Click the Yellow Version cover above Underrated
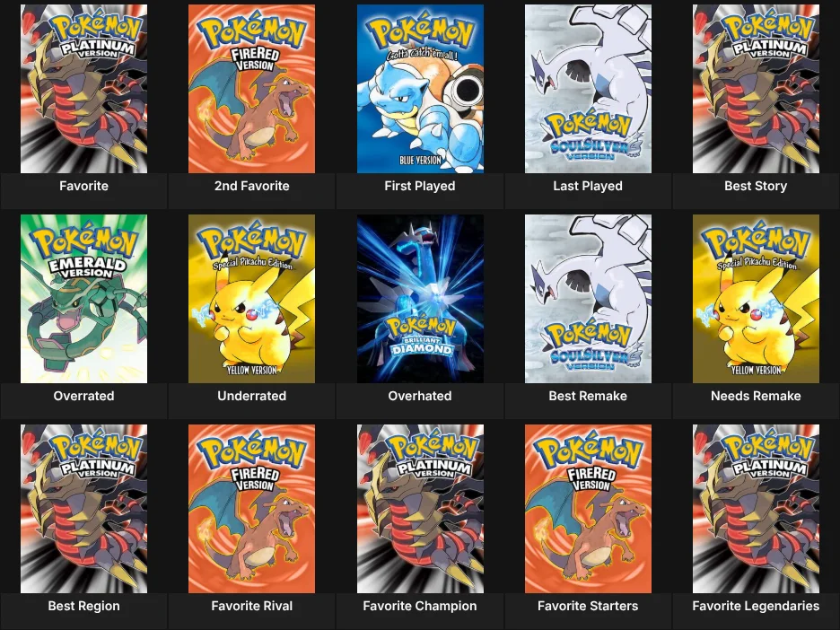 point(252,299)
